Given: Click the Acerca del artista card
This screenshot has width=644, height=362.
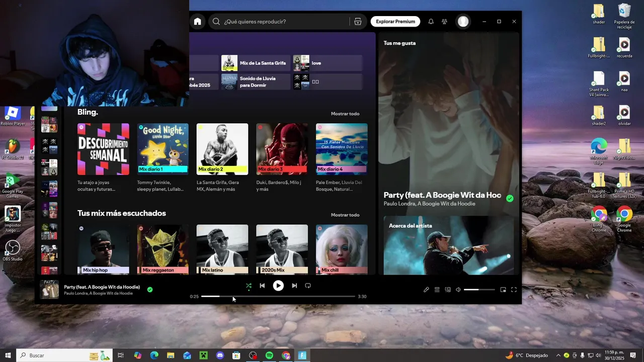Looking at the screenshot, I should point(449,245).
